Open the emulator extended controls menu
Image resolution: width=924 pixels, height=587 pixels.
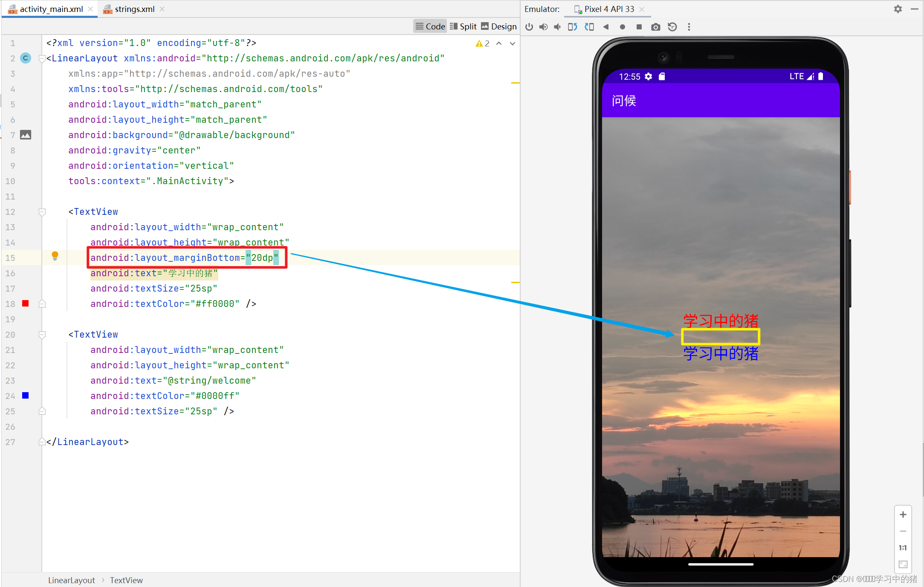click(x=689, y=27)
